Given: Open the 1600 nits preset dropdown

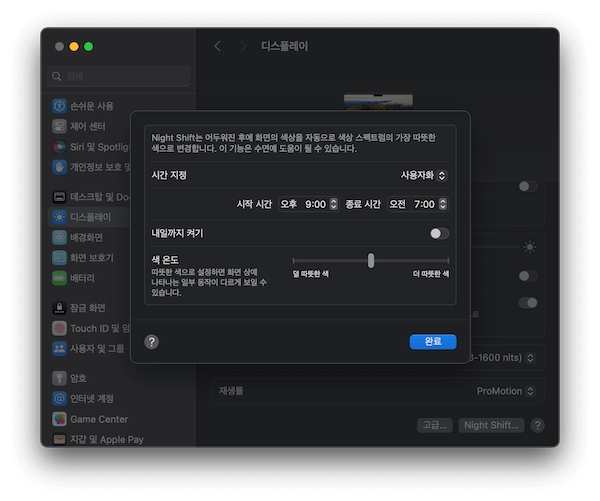Looking at the screenshot, I should coord(502,358).
